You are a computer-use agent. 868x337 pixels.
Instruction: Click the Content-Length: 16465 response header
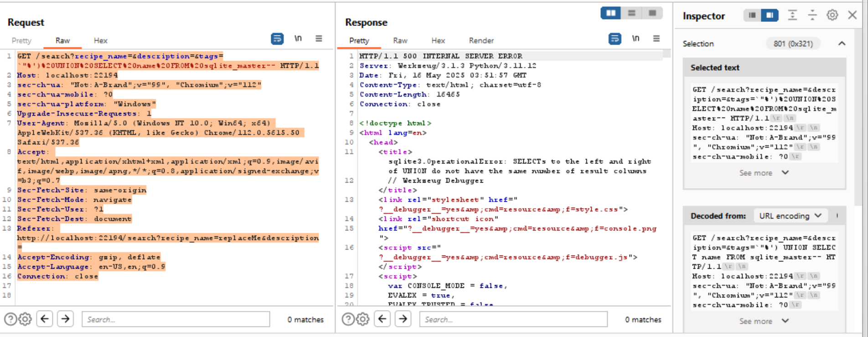point(410,94)
